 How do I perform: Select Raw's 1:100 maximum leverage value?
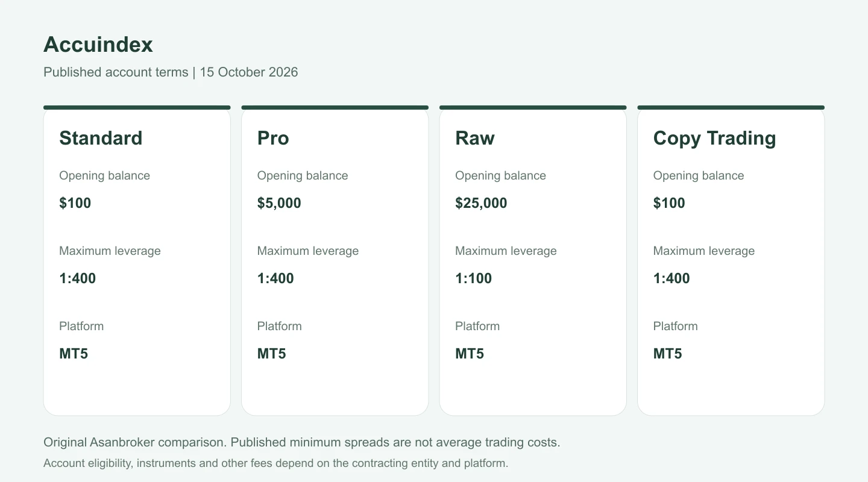(x=474, y=278)
